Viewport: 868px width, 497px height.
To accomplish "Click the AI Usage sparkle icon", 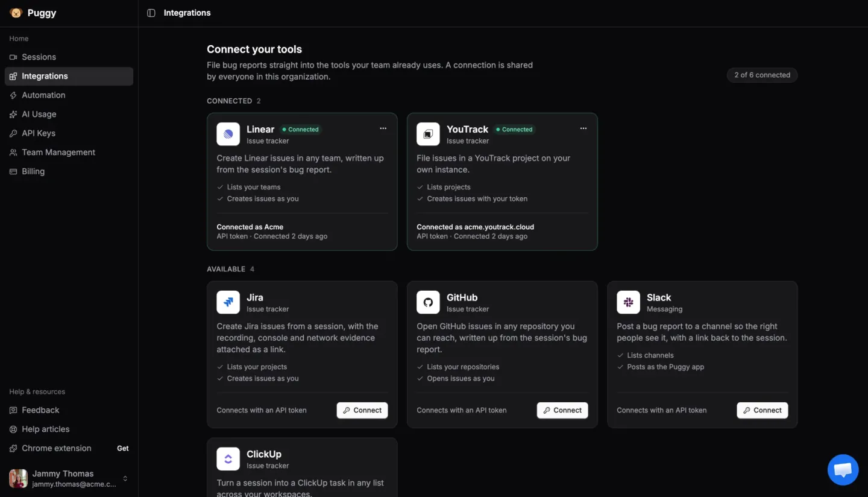I will pyautogui.click(x=13, y=114).
